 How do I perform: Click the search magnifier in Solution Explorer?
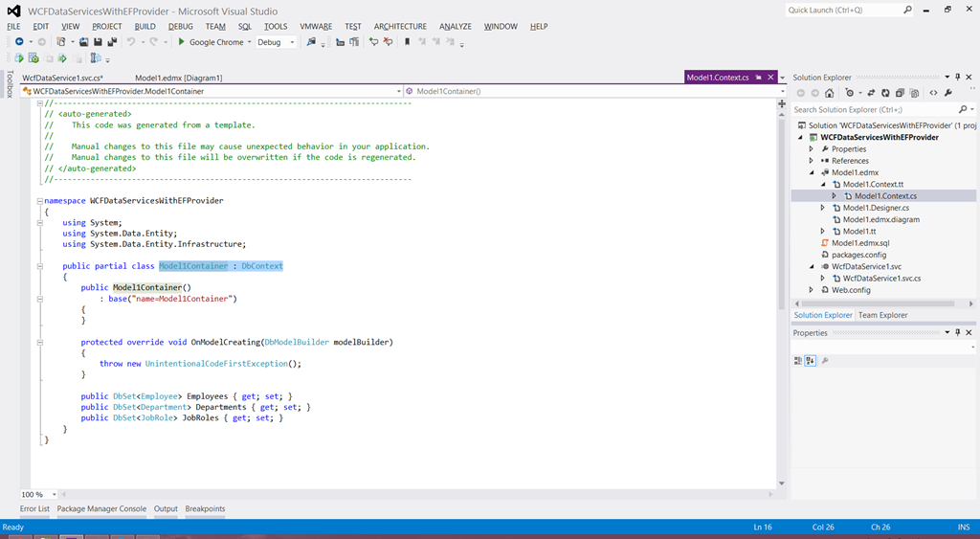(963, 109)
